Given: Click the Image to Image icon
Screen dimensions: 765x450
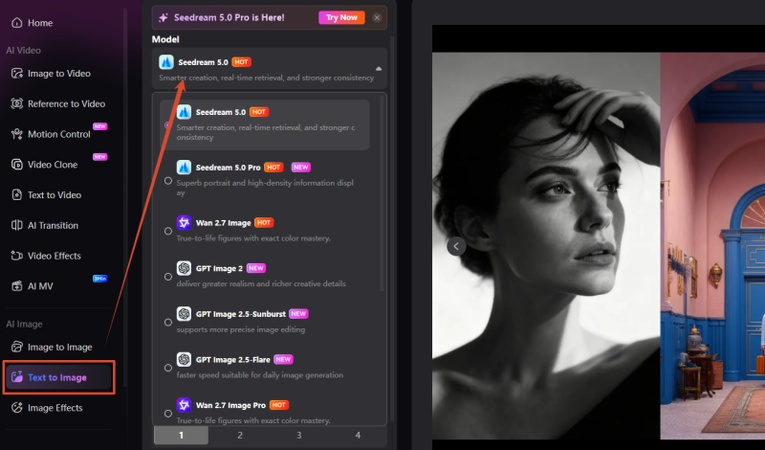Looking at the screenshot, I should (17, 347).
